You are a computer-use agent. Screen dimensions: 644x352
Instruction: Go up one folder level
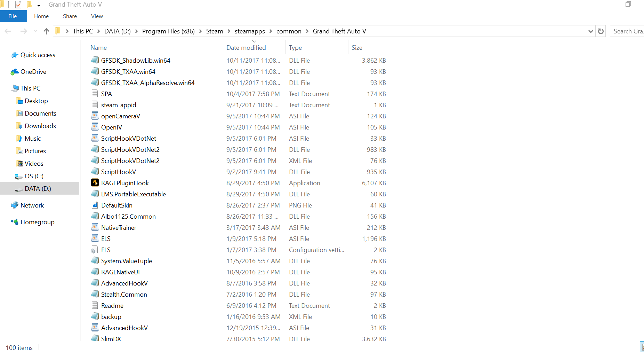46,31
